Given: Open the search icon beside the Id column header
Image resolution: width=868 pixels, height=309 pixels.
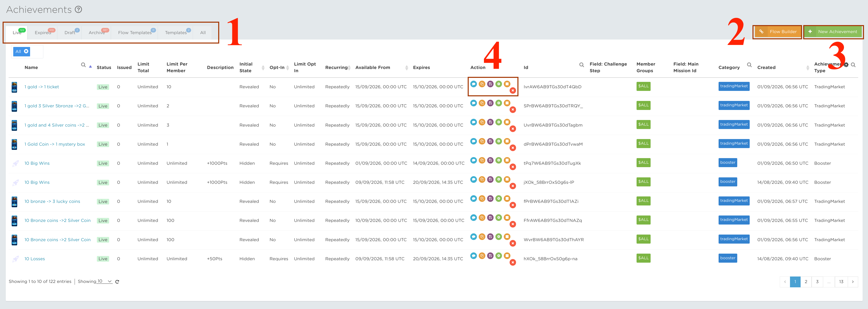Looking at the screenshot, I should coord(582,65).
